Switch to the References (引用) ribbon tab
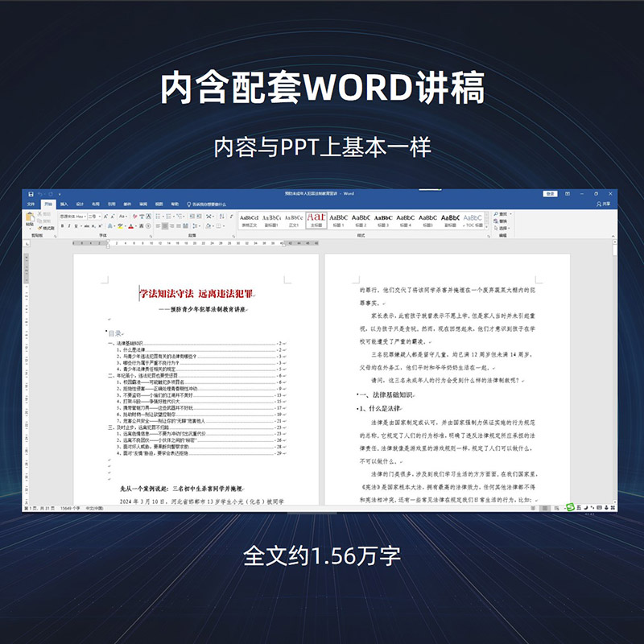Screen dimensions: 644x644 112,204
